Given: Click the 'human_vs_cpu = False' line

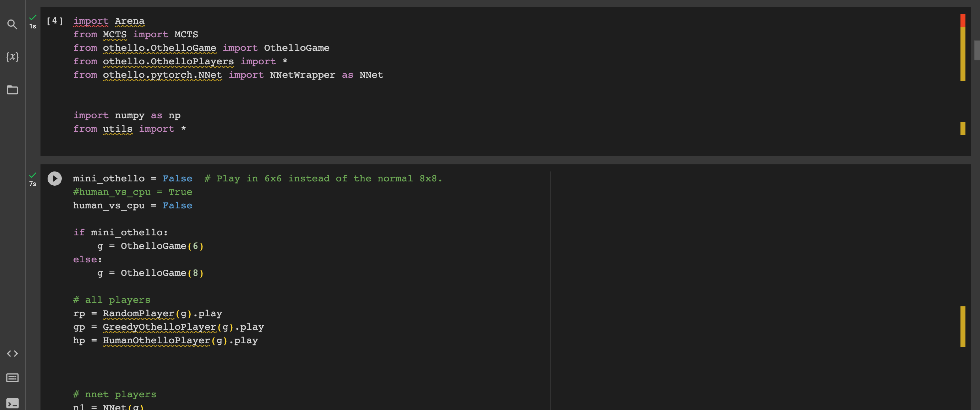Looking at the screenshot, I should pyautogui.click(x=132, y=206).
